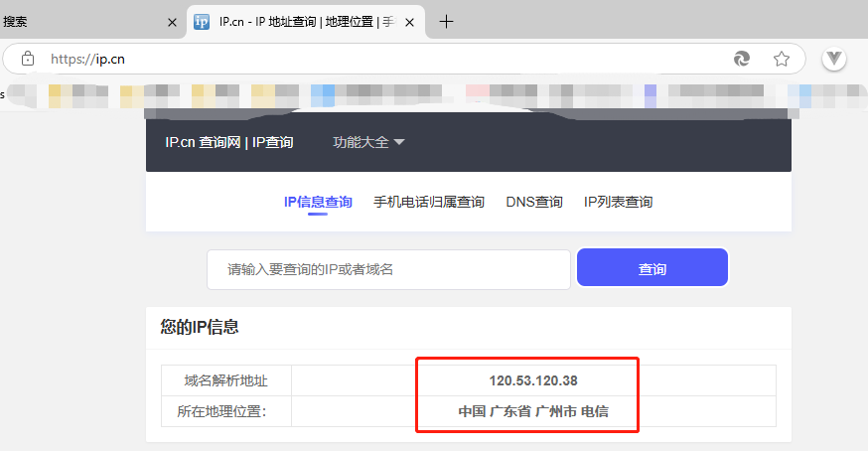Open a new tab with the plus button
This screenshot has height=451, width=868.
click(x=447, y=22)
